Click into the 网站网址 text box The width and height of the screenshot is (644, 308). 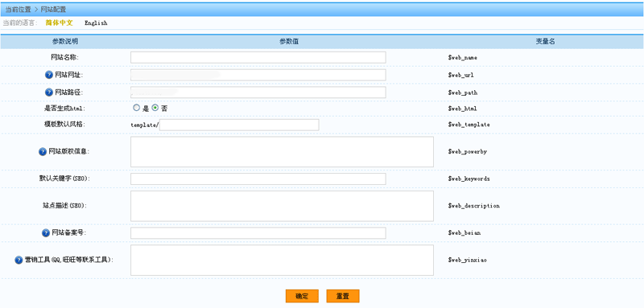point(258,75)
